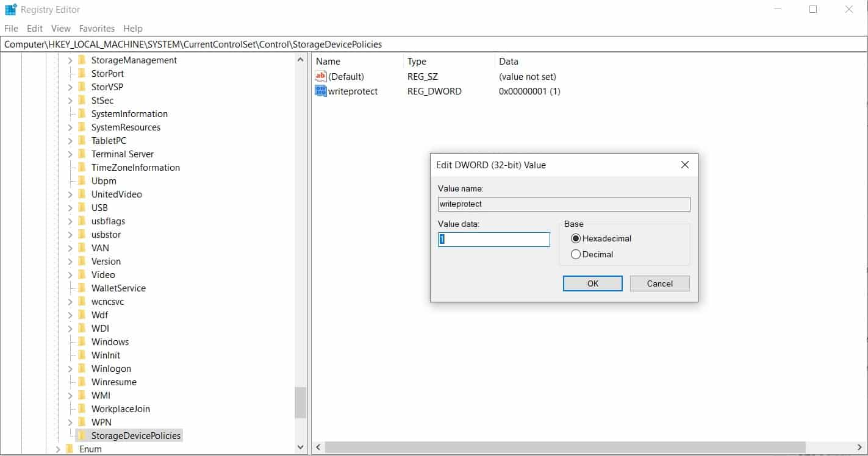Image resolution: width=868 pixels, height=456 pixels.
Task: Open the Edit menu
Action: point(34,28)
